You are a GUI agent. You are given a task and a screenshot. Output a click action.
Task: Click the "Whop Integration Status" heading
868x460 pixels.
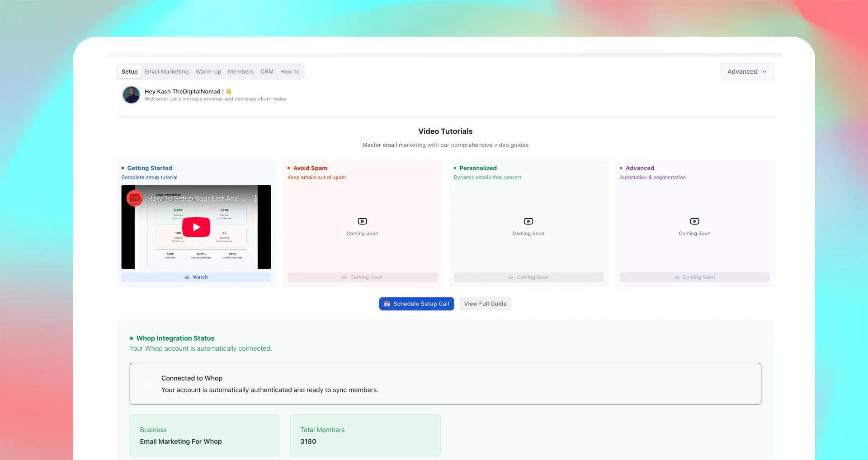click(x=175, y=338)
